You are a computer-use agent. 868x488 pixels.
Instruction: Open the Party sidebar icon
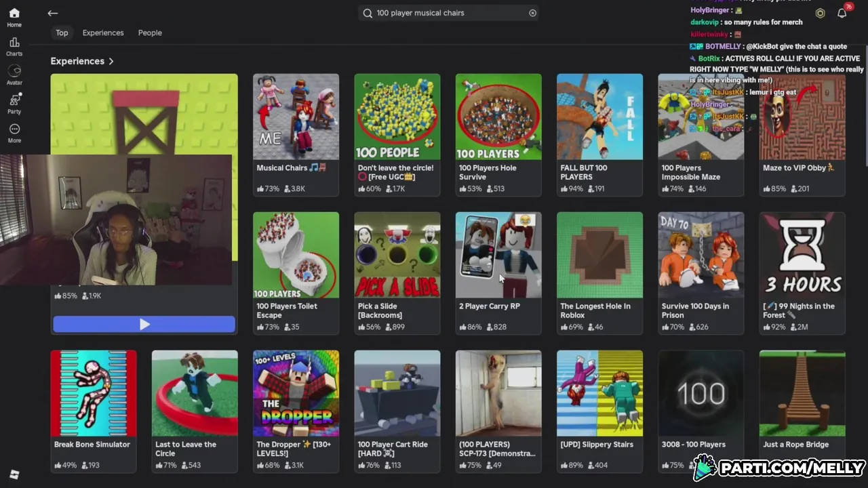coord(14,104)
